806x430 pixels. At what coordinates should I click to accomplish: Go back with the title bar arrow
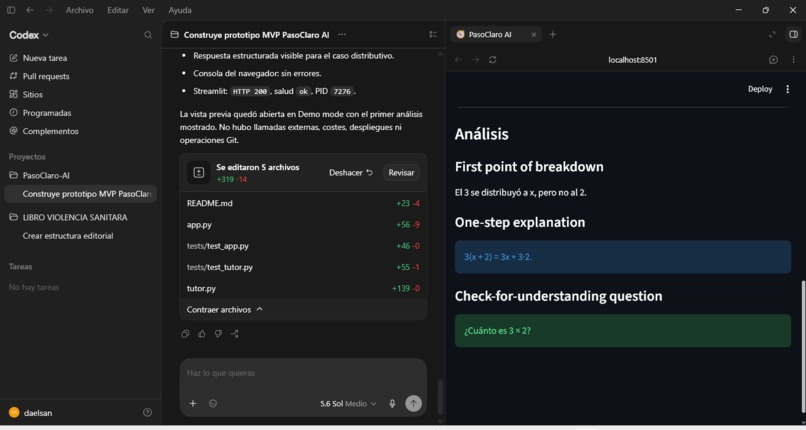(30, 10)
